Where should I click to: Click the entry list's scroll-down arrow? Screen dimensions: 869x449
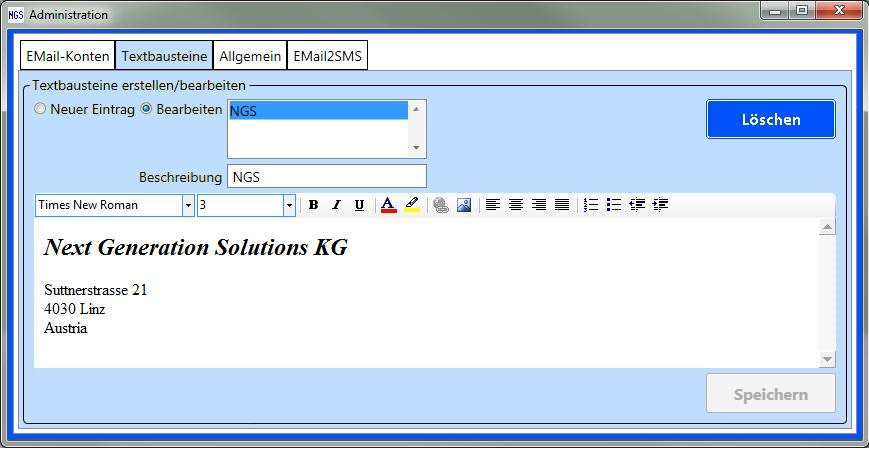click(416, 148)
